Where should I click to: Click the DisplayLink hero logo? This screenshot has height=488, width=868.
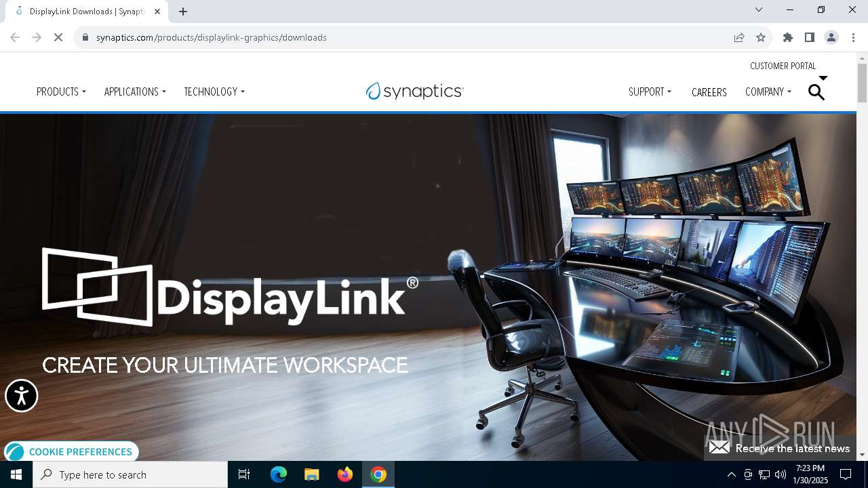pyautogui.click(x=230, y=287)
